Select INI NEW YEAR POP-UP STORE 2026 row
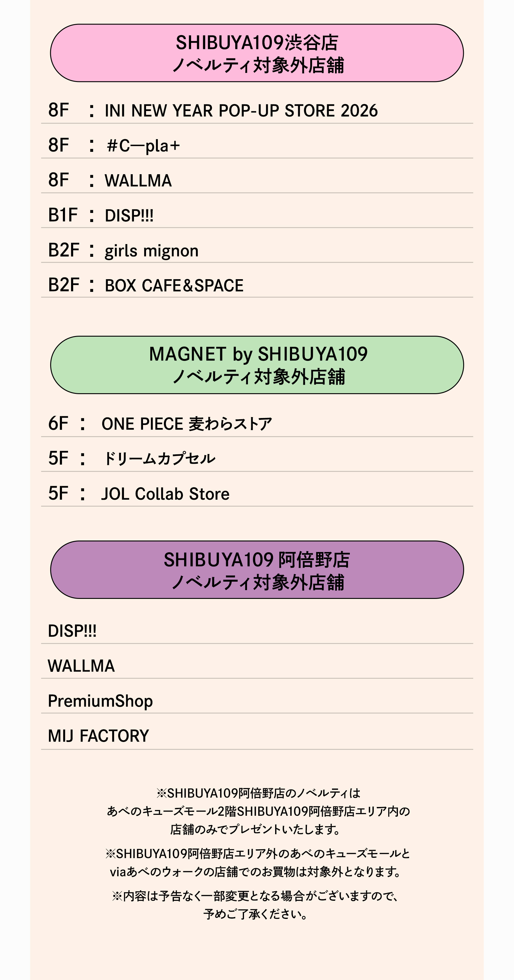This screenshot has height=980, width=514. (241, 111)
